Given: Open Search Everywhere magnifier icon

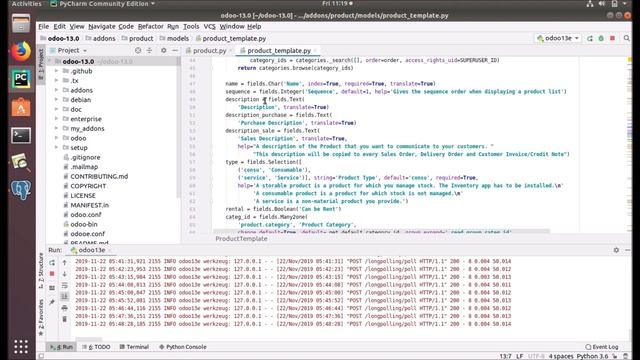Looking at the screenshot, I should 627,38.
